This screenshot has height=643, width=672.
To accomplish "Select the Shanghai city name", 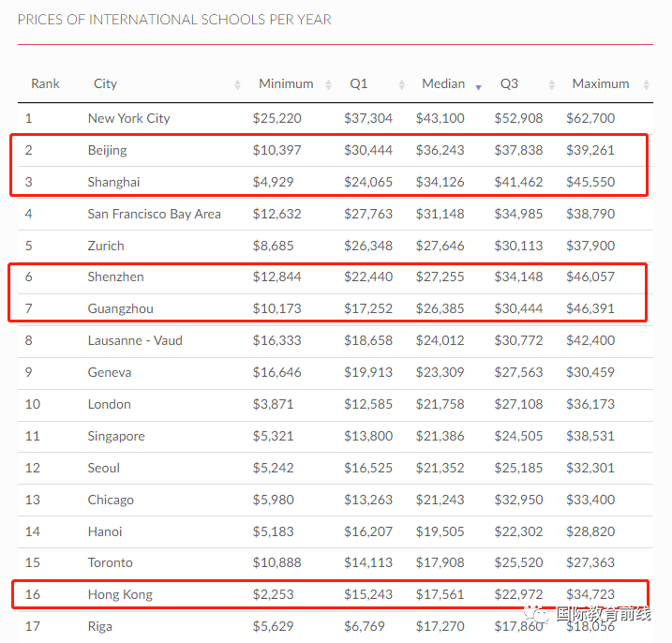I will tap(113, 182).
